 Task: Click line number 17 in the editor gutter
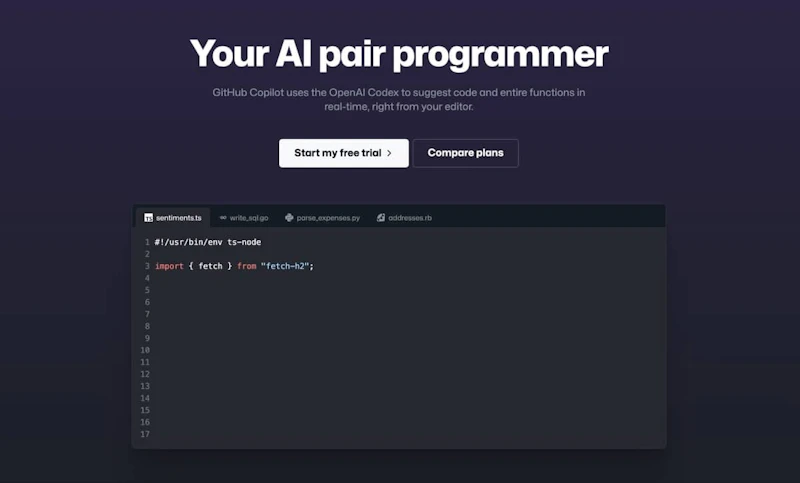[145, 434]
